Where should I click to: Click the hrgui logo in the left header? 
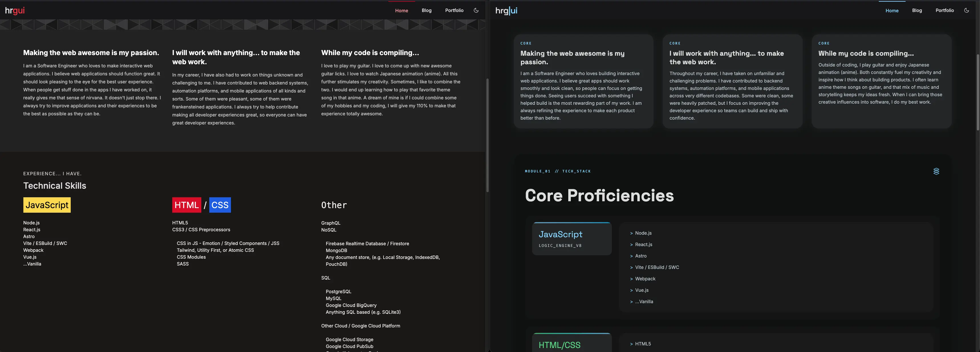point(15,10)
